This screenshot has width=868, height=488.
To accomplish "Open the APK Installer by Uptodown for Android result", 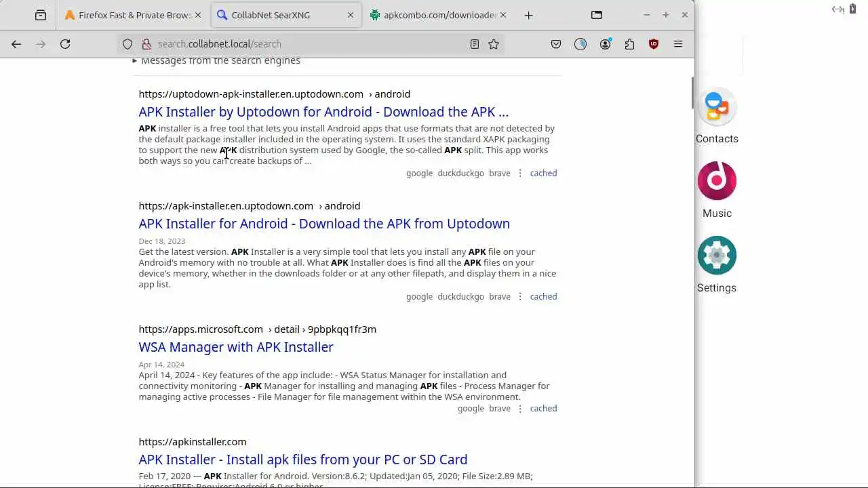I will coord(323,112).
